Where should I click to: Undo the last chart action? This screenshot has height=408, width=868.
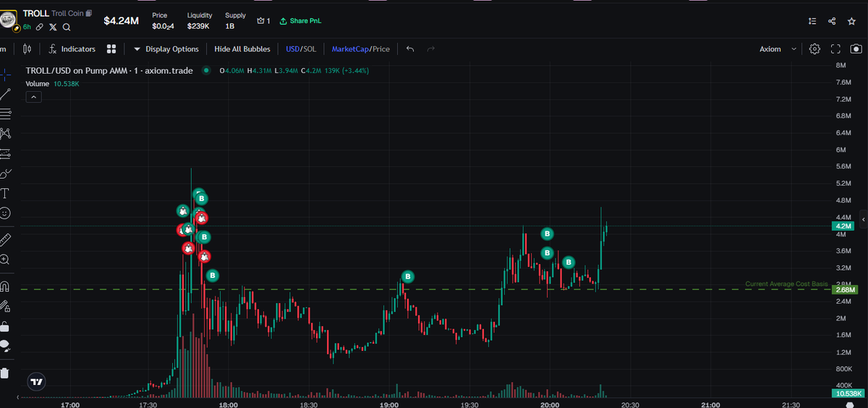coord(410,49)
